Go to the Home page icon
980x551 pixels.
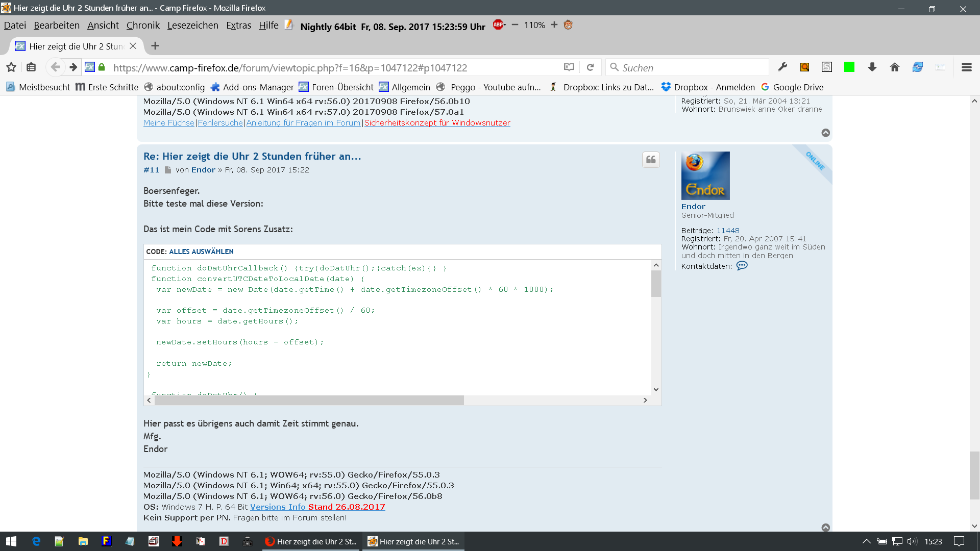pyautogui.click(x=895, y=67)
